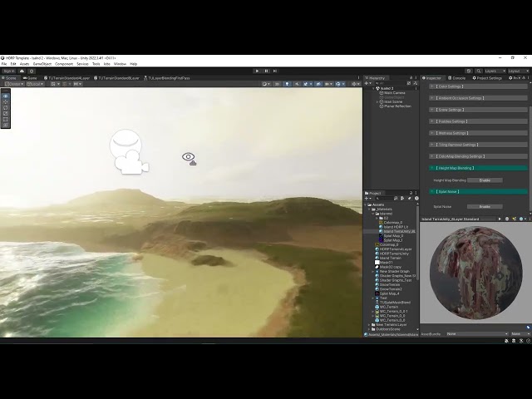Expand the Puddles Settings section
Screen dimensions: 532x399
[478, 121]
